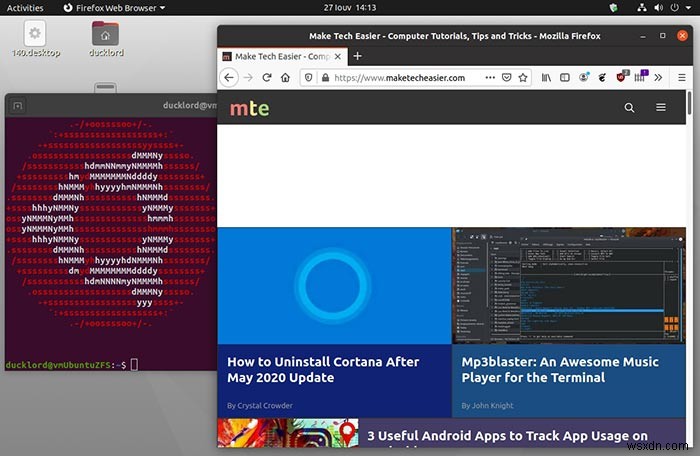The width and height of the screenshot is (700, 456).
Task: Click the extension icon next to account
Action: tap(602, 78)
